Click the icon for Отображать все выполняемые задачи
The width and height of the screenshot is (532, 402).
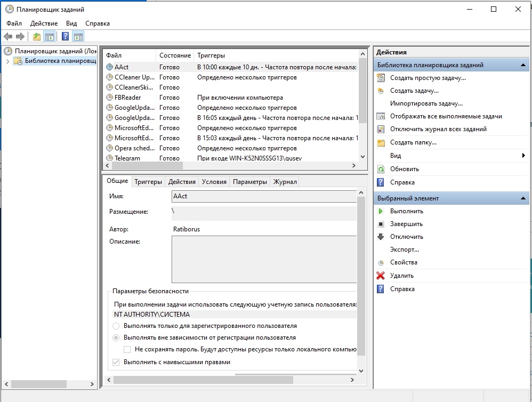[381, 116]
